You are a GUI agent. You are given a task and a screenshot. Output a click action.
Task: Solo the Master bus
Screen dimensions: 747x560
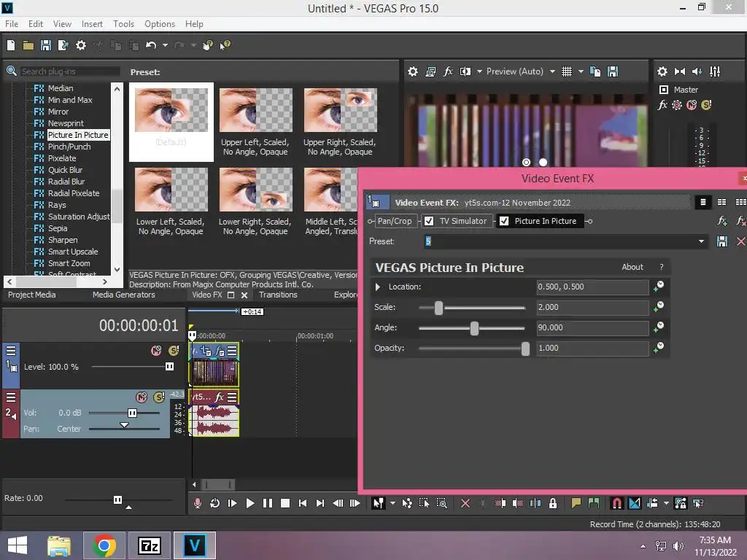[x=706, y=105]
